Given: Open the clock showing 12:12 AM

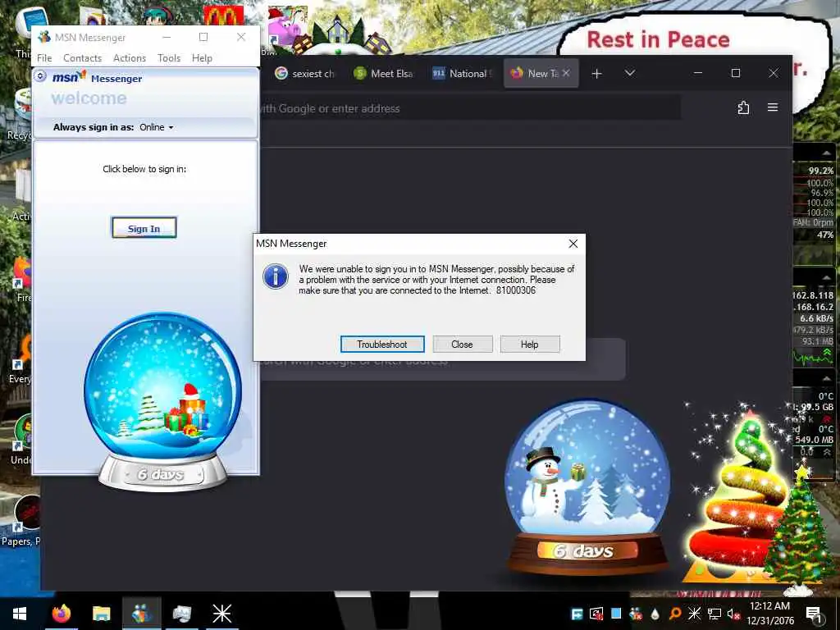Looking at the screenshot, I should pyautogui.click(x=769, y=614).
